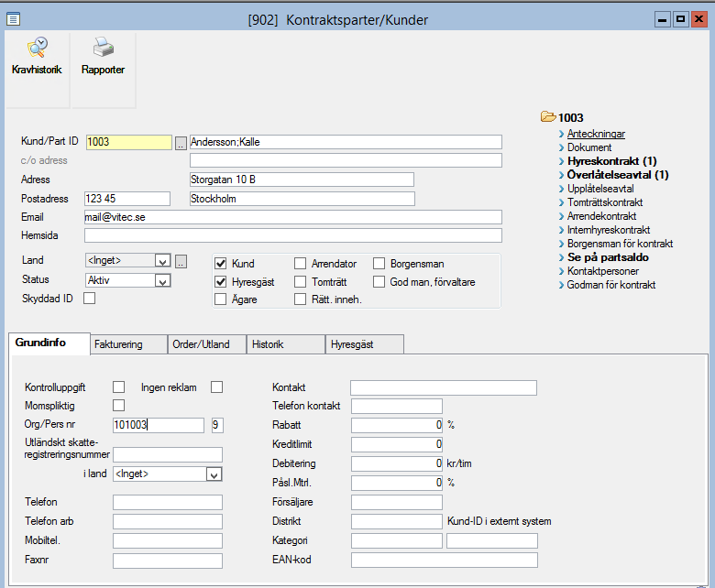Image resolution: width=715 pixels, height=588 pixels.
Task: Click the Faxnr field
Action: point(168,561)
